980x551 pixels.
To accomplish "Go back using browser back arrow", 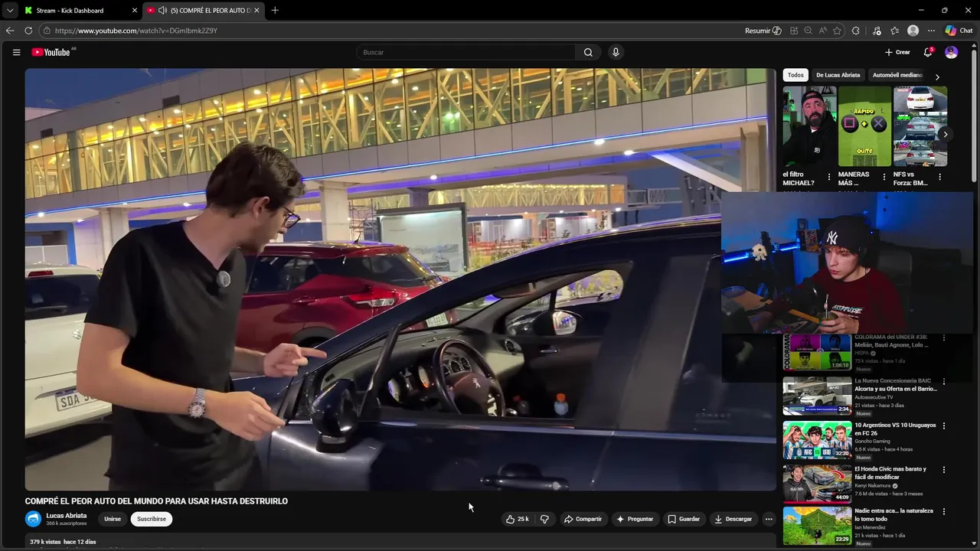I will [x=10, y=31].
